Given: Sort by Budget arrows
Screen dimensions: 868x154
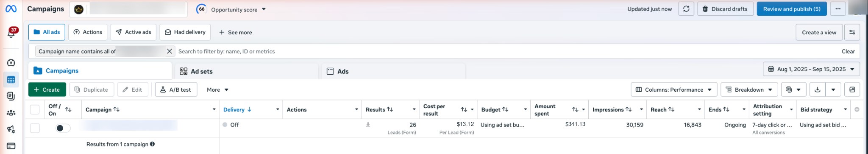Looking at the screenshot, I should coord(505,109).
